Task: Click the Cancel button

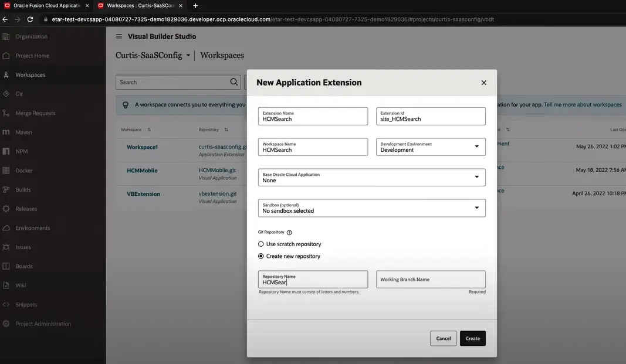Action: click(443, 338)
